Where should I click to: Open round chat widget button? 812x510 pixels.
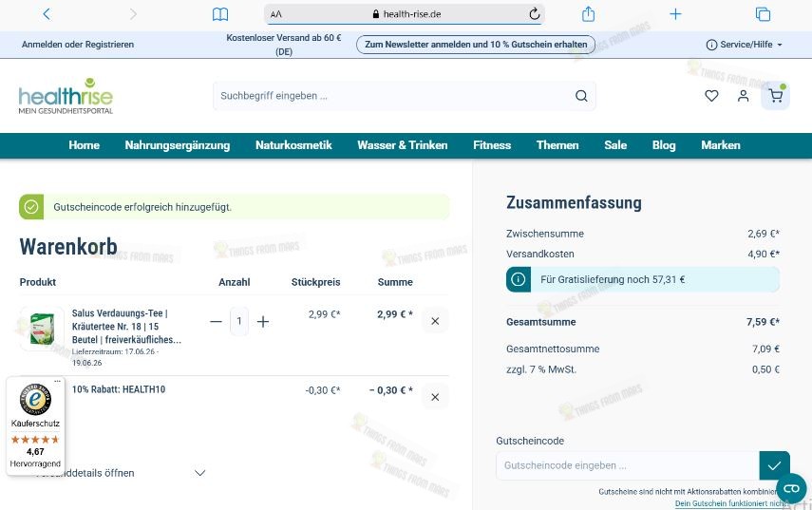[x=791, y=488]
